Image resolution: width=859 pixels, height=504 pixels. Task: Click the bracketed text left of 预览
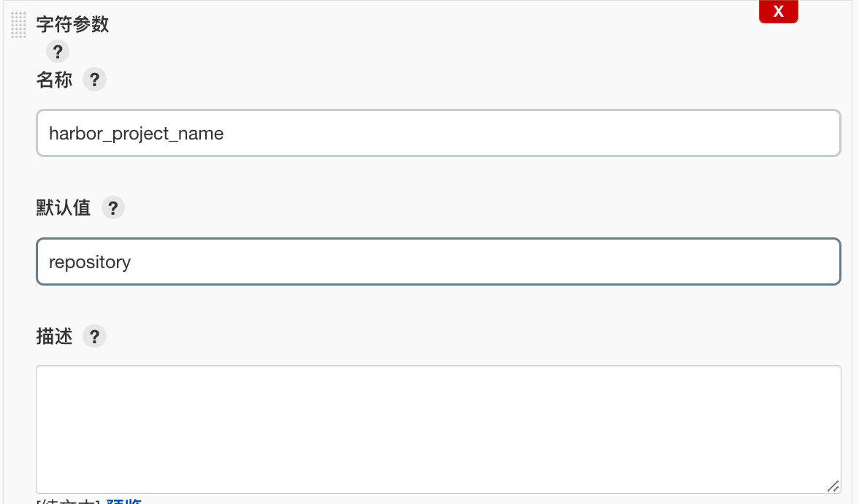click(x=67, y=502)
